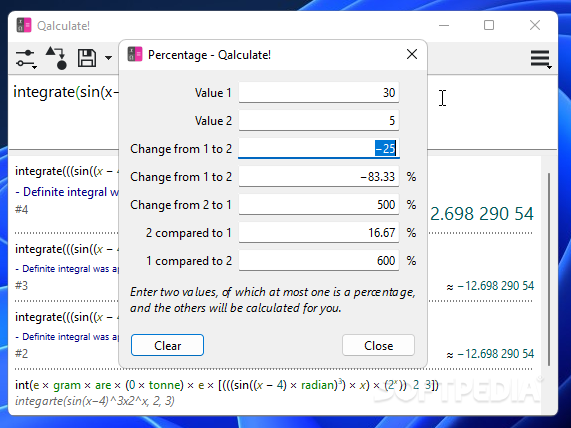Screen dimensions: 571x428
Task: Click history entry label #2
Action: tap(21, 354)
